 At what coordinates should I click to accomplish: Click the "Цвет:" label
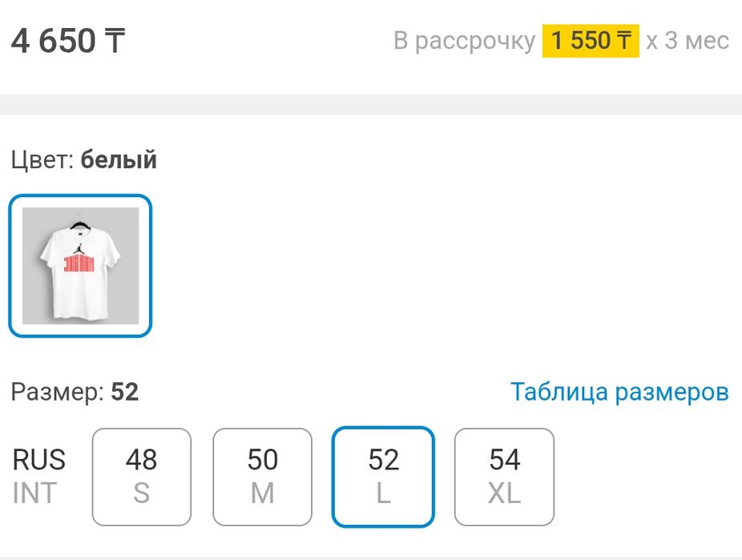tap(42, 160)
